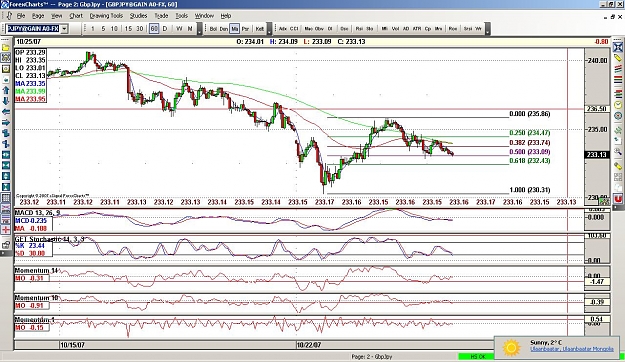Switch to 10-minute interval
This screenshot has height=362, width=625.
click(x=114, y=29)
